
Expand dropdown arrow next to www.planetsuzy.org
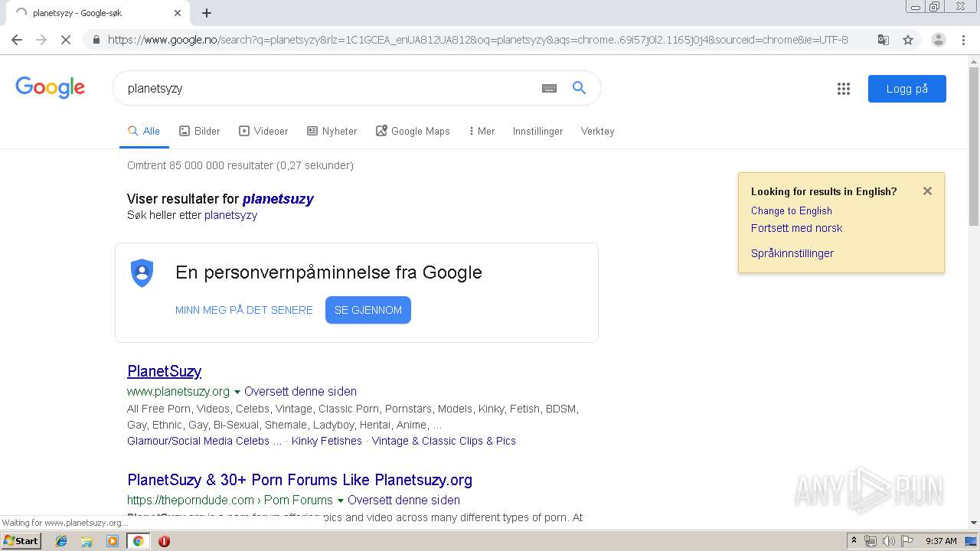point(237,392)
